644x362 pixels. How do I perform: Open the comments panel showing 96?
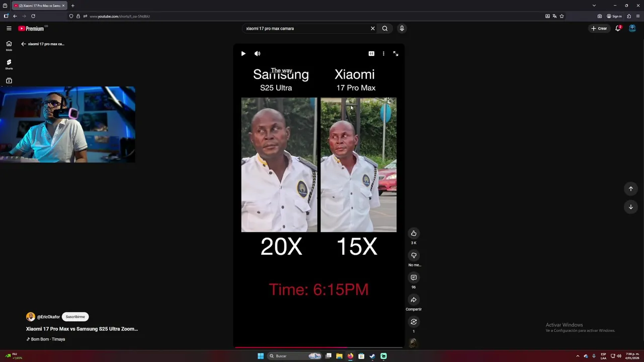pyautogui.click(x=414, y=278)
